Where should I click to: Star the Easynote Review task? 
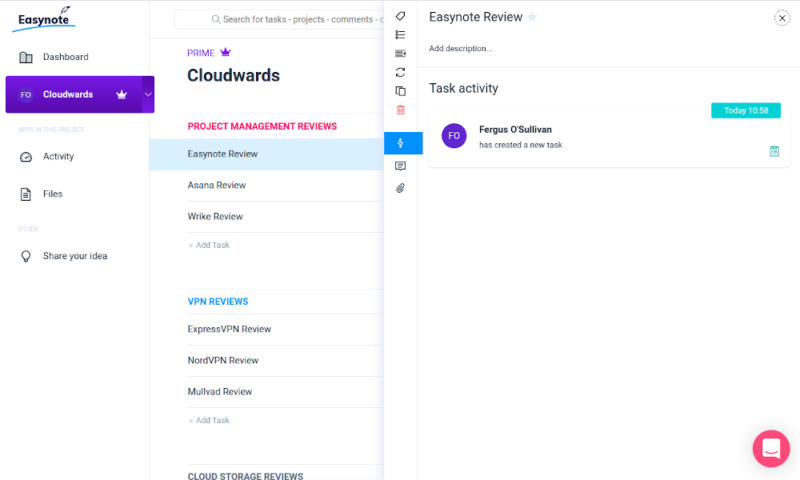(532, 17)
